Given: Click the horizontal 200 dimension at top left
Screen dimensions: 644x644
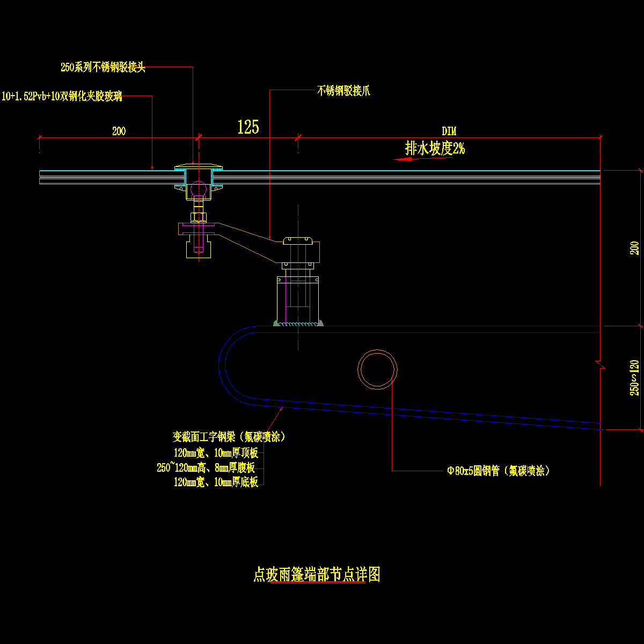Looking at the screenshot, I should (119, 131).
